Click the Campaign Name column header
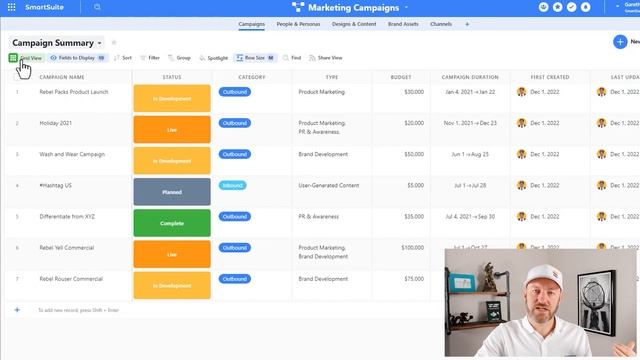 pos(62,77)
